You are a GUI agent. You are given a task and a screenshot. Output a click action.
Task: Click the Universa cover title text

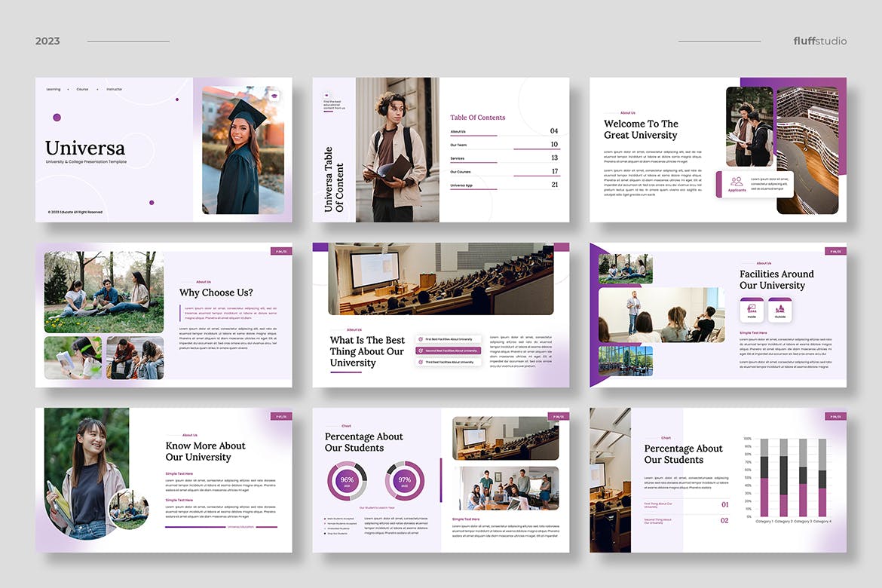click(85, 148)
